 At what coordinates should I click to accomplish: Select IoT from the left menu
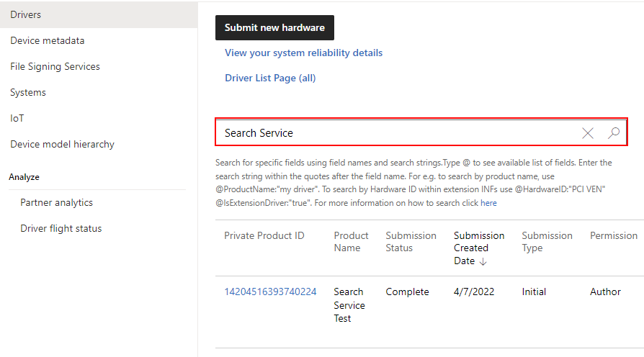pyautogui.click(x=17, y=118)
